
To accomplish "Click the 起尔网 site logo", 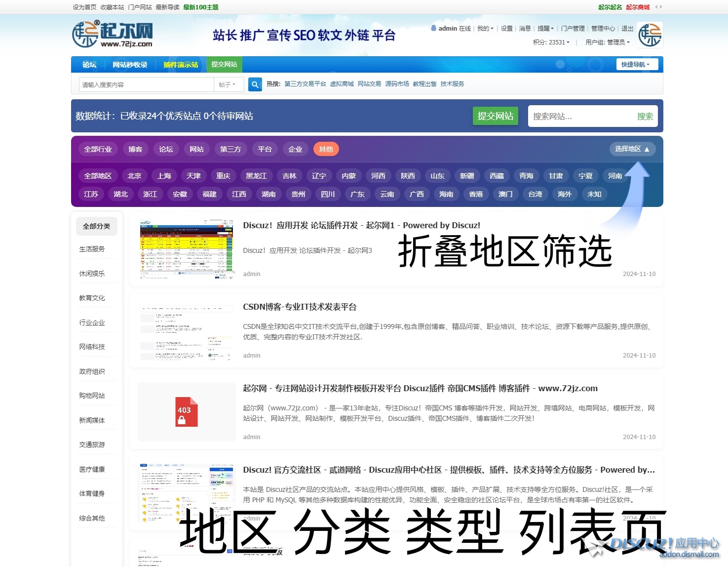I will [113, 35].
